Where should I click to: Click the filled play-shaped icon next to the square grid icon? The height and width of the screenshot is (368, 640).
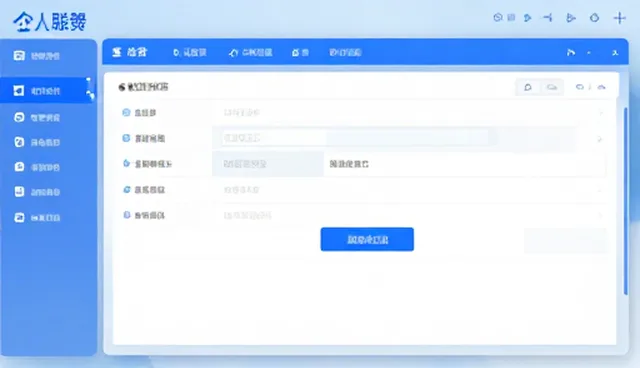point(528,18)
